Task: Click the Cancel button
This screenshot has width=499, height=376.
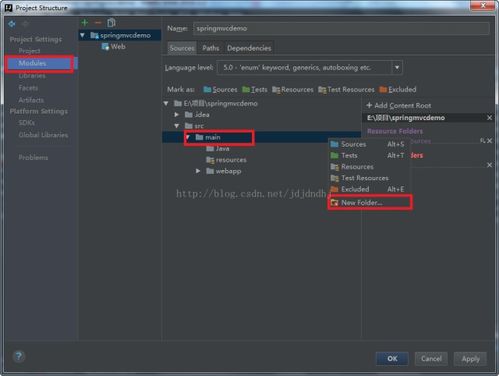Action: 431,359
